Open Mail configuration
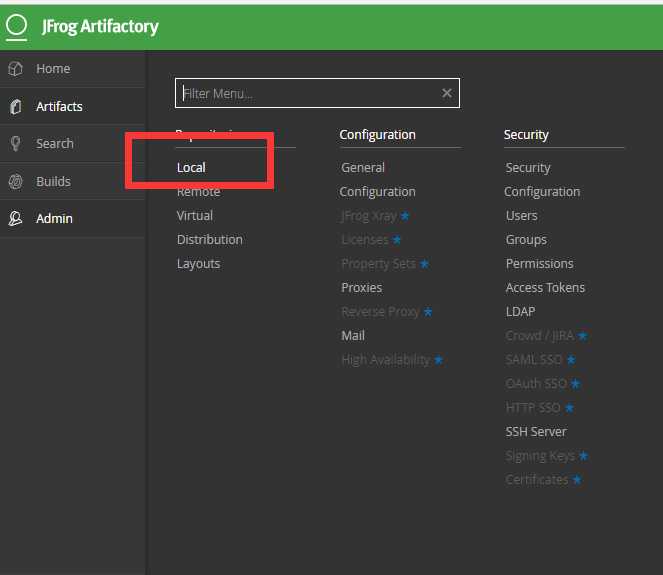 pyautogui.click(x=353, y=336)
